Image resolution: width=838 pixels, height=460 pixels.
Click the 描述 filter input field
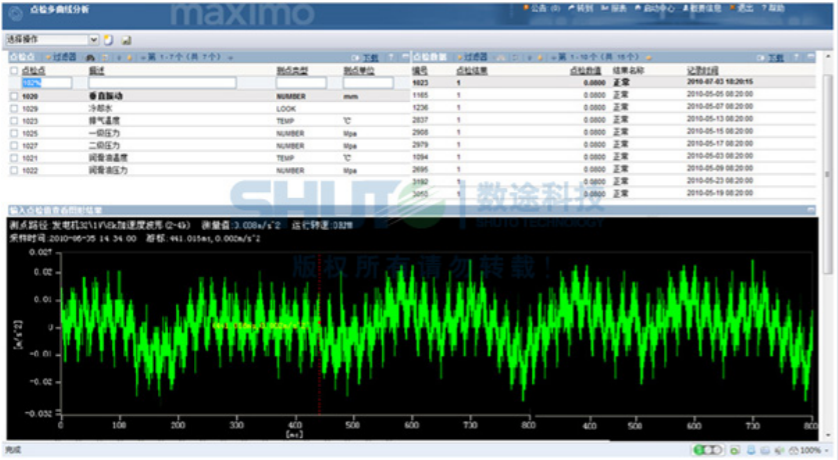point(160,83)
